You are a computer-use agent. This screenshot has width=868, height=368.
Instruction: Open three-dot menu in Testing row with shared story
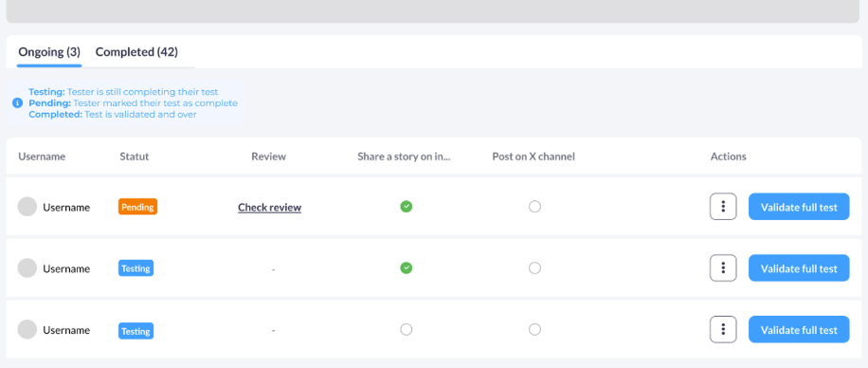point(723,268)
